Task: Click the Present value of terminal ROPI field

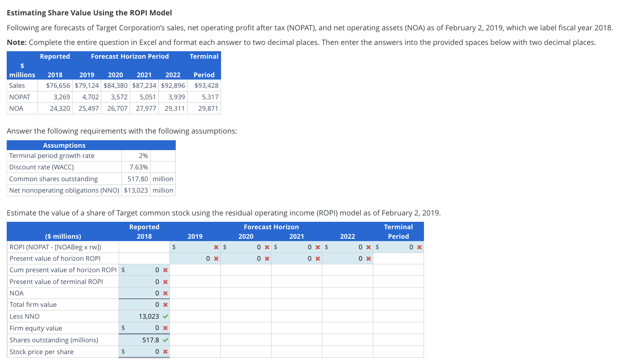Action: [x=144, y=282]
